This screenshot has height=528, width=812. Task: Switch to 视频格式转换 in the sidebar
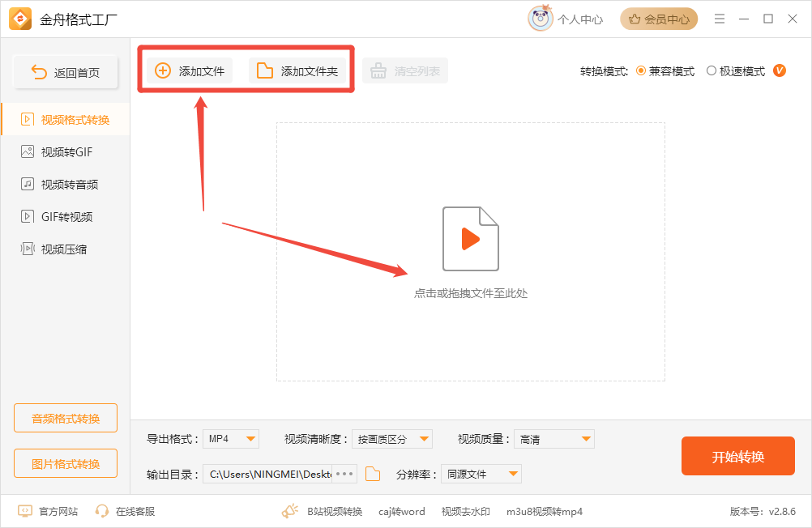66,120
